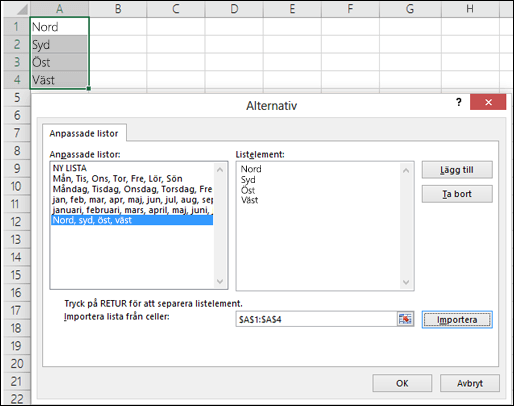Click the import cell range input field

coord(317,319)
